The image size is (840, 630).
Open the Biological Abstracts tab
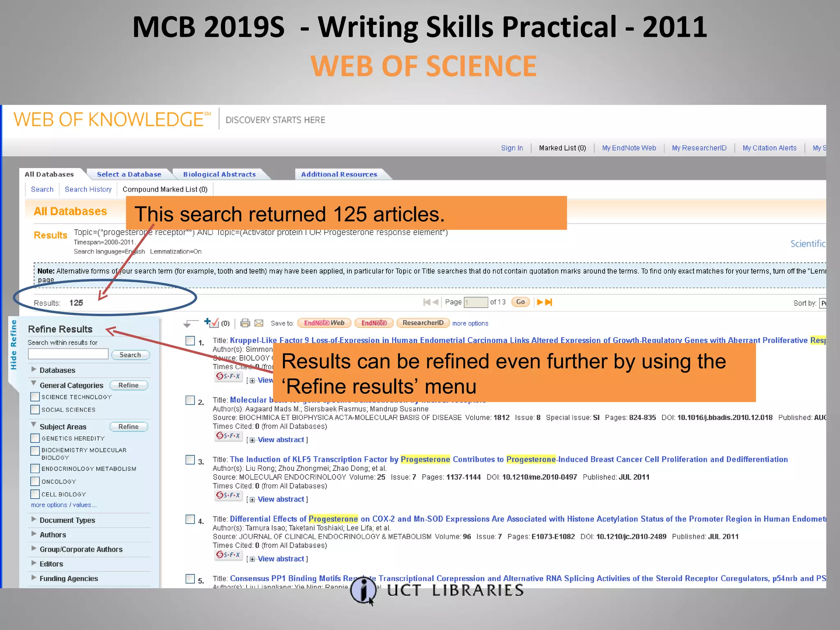point(219,174)
